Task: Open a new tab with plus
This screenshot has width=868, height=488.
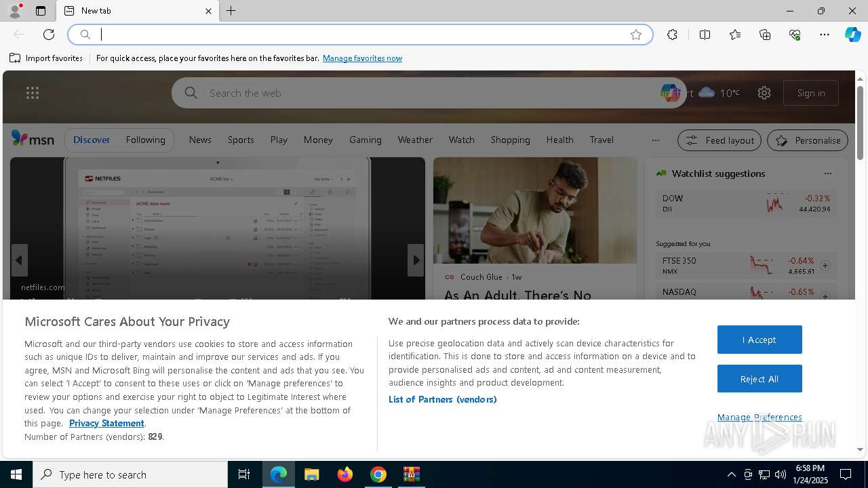Action: click(231, 11)
